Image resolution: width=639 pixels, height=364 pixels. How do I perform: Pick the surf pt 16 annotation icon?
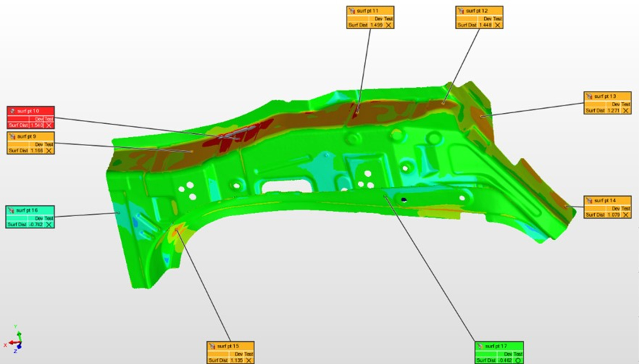click(x=11, y=210)
